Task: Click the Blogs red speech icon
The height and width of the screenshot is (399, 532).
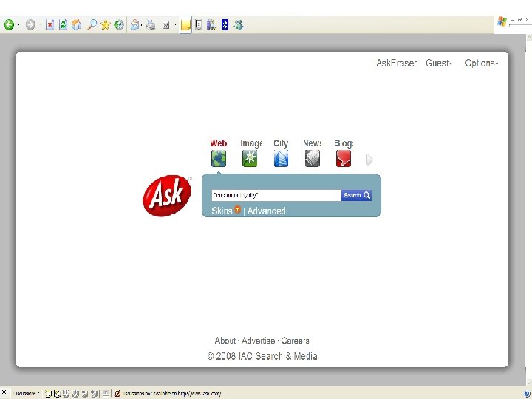Action: coord(344,158)
